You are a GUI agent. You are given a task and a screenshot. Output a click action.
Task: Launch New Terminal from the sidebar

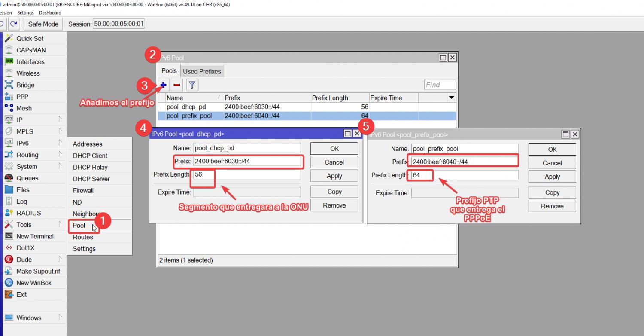coord(35,236)
